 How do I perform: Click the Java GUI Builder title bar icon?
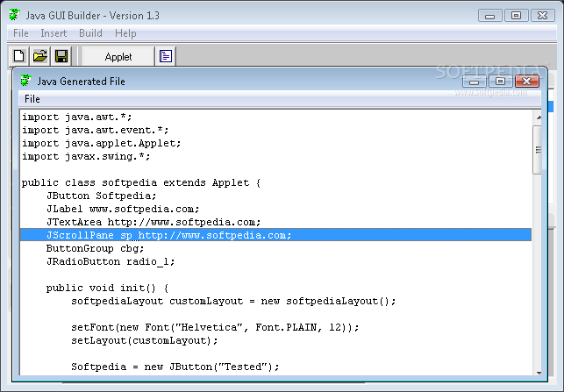14,15
